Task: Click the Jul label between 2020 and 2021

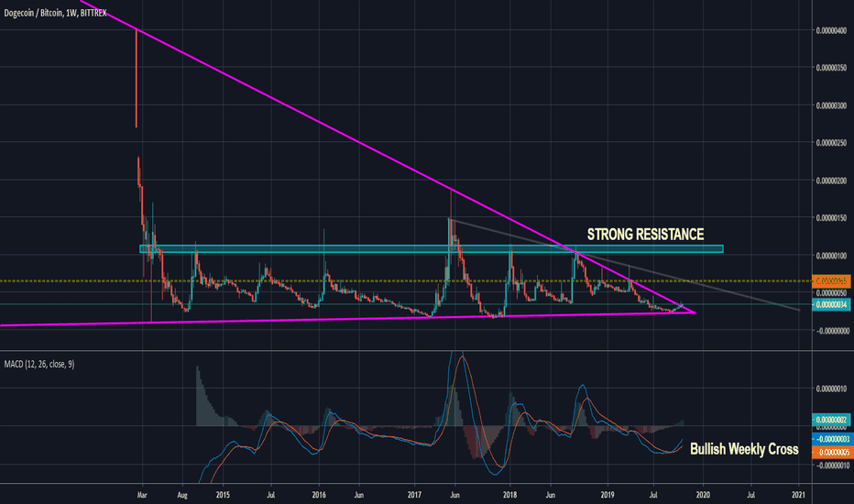Action: tap(751, 495)
